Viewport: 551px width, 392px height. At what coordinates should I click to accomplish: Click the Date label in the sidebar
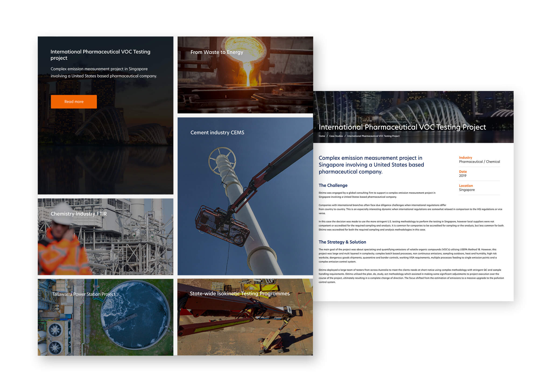(463, 172)
